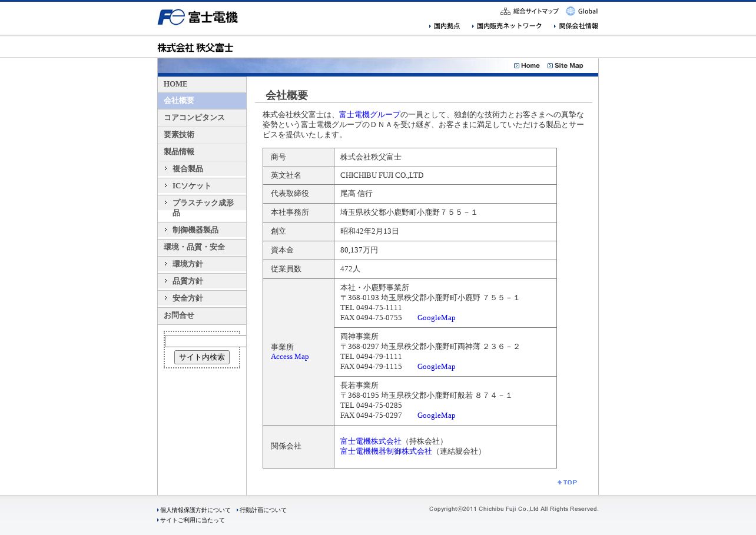Open the プラスチック成形品 submenu item
Image resolution: width=756 pixels, height=535 pixels.
202,208
